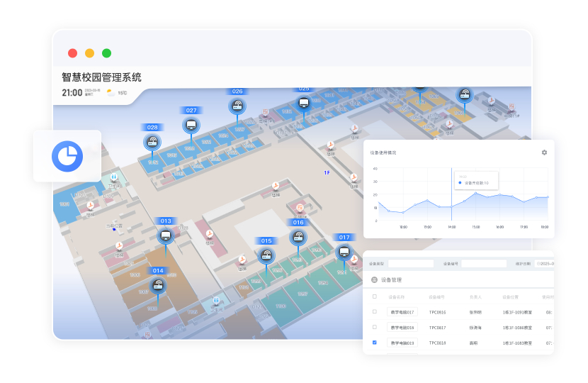Click router device marker 026
The width and height of the screenshot is (588, 383).
click(x=237, y=106)
